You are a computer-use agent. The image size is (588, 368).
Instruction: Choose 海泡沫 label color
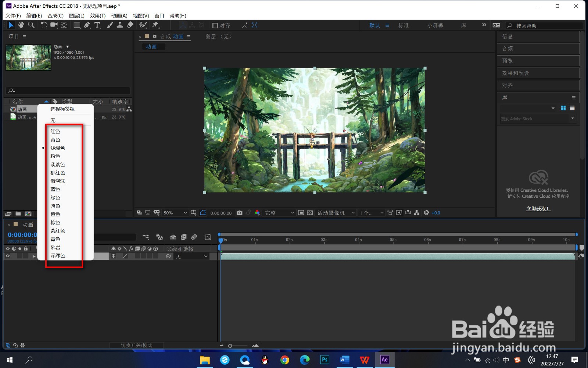(58, 181)
